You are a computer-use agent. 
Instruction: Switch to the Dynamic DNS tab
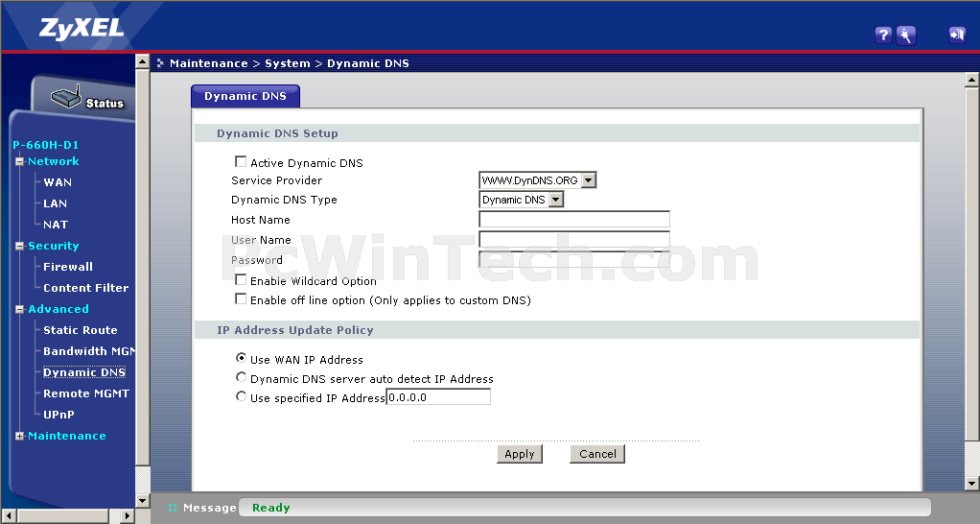pyautogui.click(x=245, y=96)
